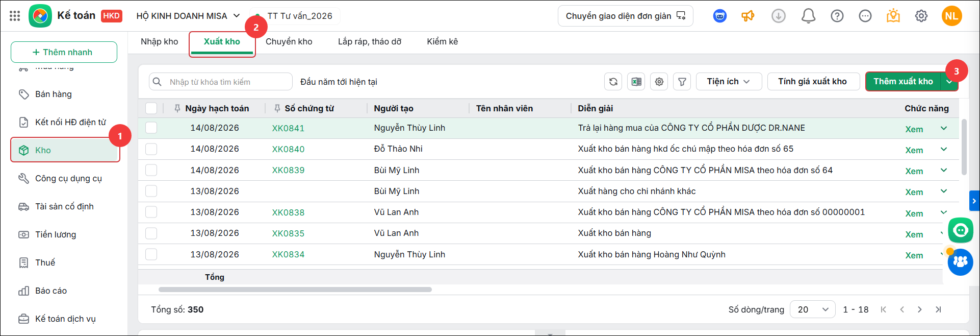
Task: Expand the Thêm xuất kho arrow menu
Action: pyautogui.click(x=949, y=82)
